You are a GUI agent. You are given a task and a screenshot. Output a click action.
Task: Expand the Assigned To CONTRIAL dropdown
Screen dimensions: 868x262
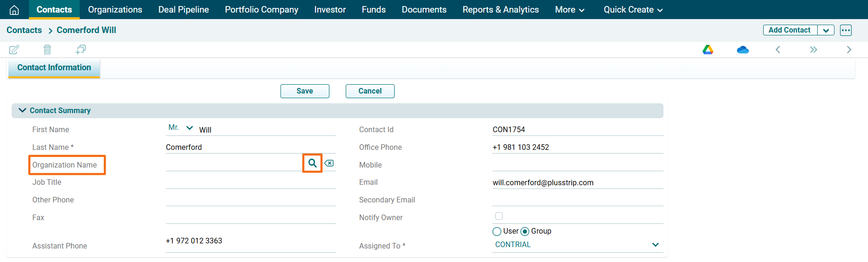(x=655, y=245)
